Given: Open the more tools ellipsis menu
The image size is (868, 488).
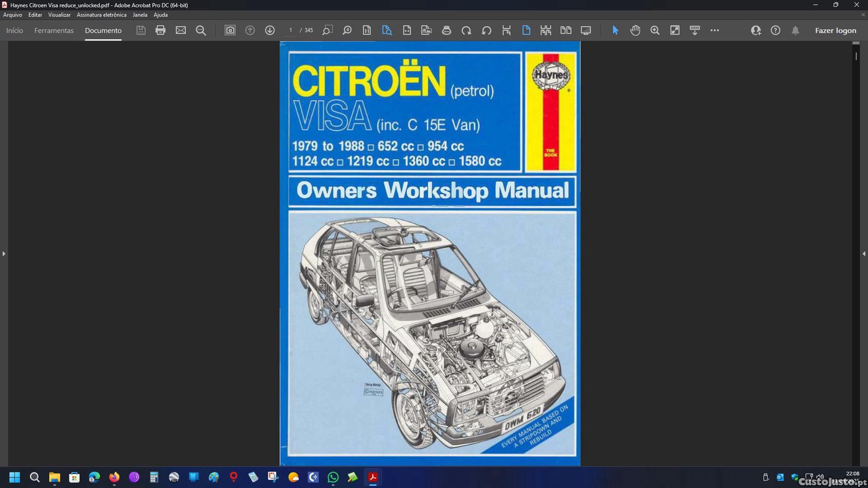Looking at the screenshot, I should coord(715,31).
